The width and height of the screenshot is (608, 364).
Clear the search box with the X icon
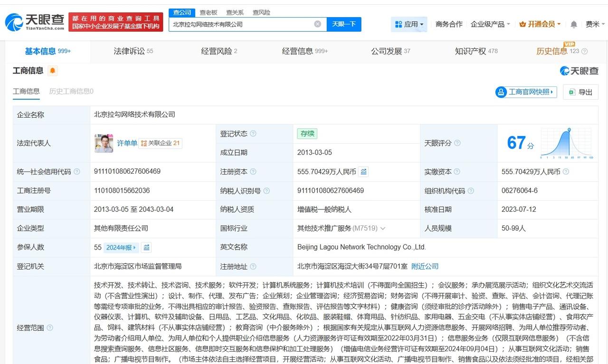(x=317, y=24)
